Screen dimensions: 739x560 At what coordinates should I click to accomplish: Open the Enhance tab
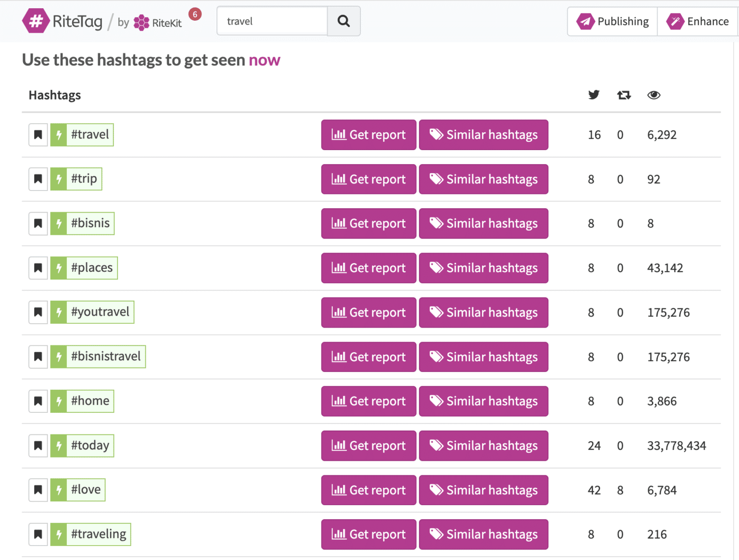coord(698,22)
